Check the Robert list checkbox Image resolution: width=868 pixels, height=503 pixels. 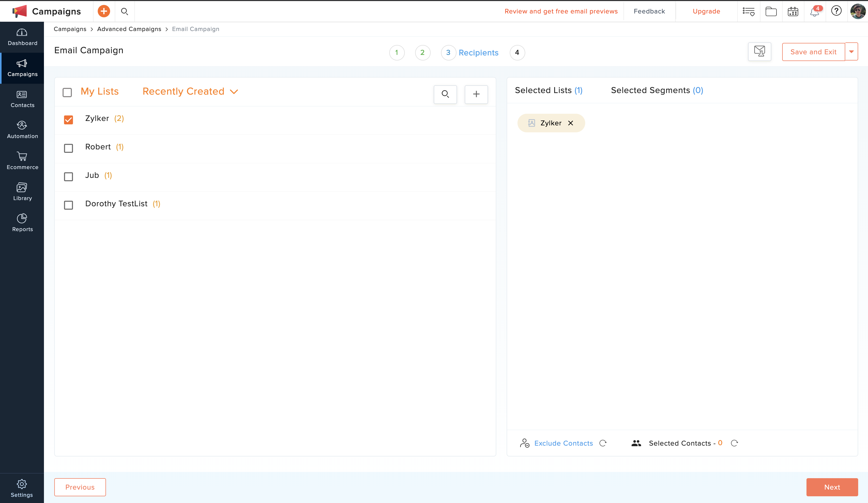tap(68, 148)
